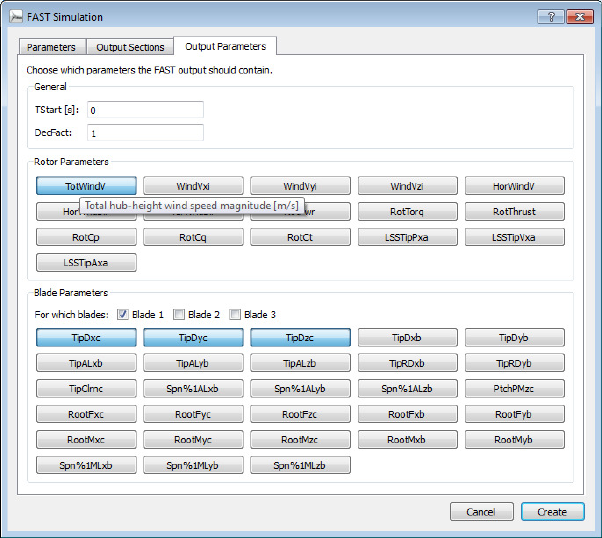Toggle TipRDyb parameter
The height and width of the screenshot is (538, 602).
514,363
